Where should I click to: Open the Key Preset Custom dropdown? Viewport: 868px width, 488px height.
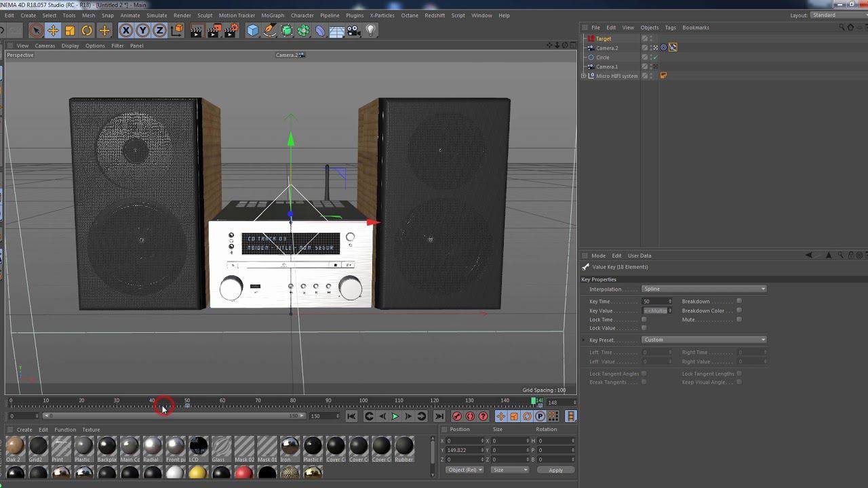pos(704,340)
